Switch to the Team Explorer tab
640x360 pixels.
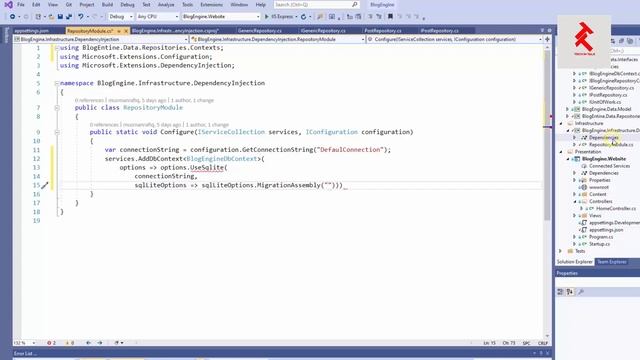coord(612,262)
